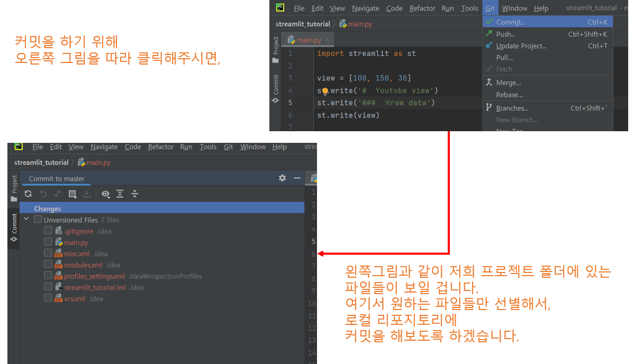Click the .gitignore file icon in the changes list

pyautogui.click(x=59, y=231)
